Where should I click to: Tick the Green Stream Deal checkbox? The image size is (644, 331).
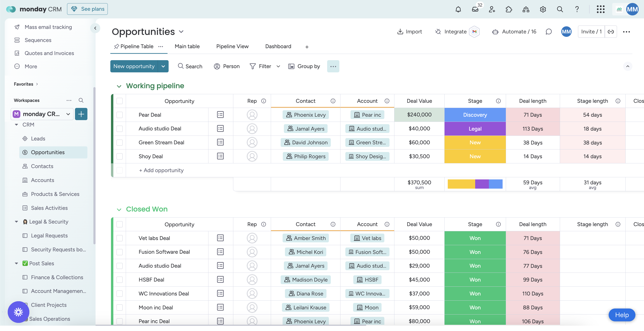pos(120,142)
